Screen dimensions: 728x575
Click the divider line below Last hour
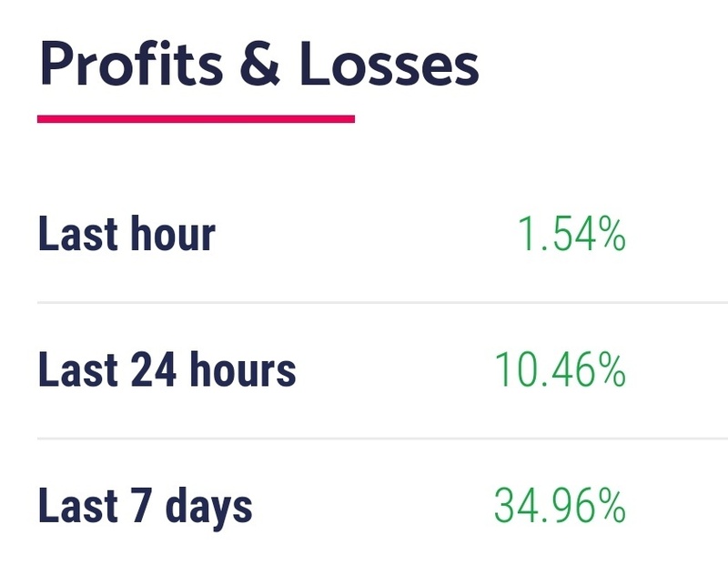click(x=382, y=302)
